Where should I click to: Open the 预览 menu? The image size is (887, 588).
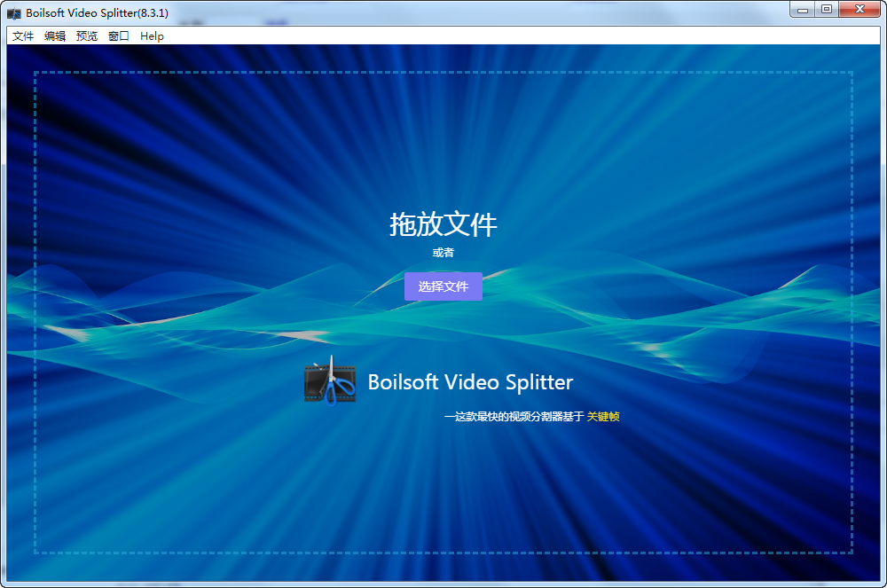click(x=87, y=36)
